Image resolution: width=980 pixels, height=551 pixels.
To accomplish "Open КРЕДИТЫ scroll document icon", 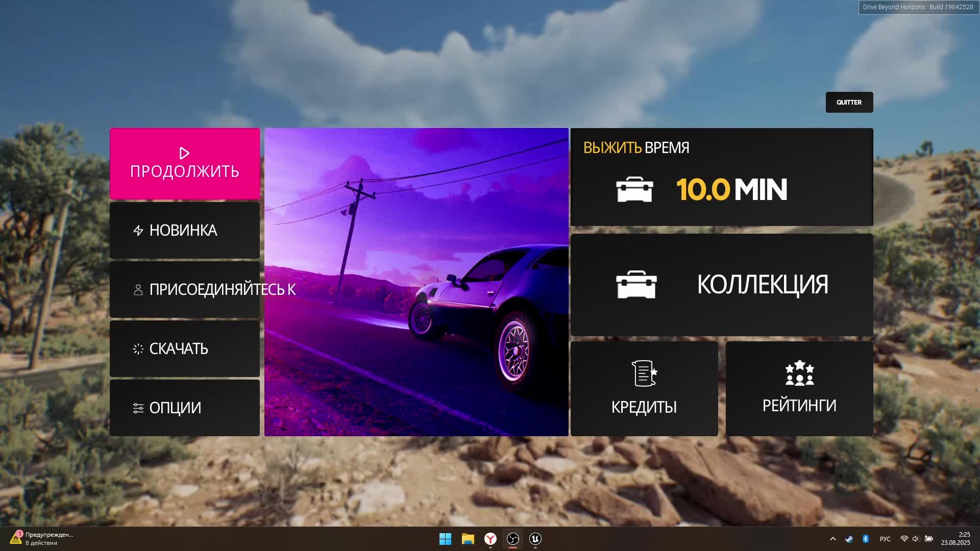I will click(644, 373).
